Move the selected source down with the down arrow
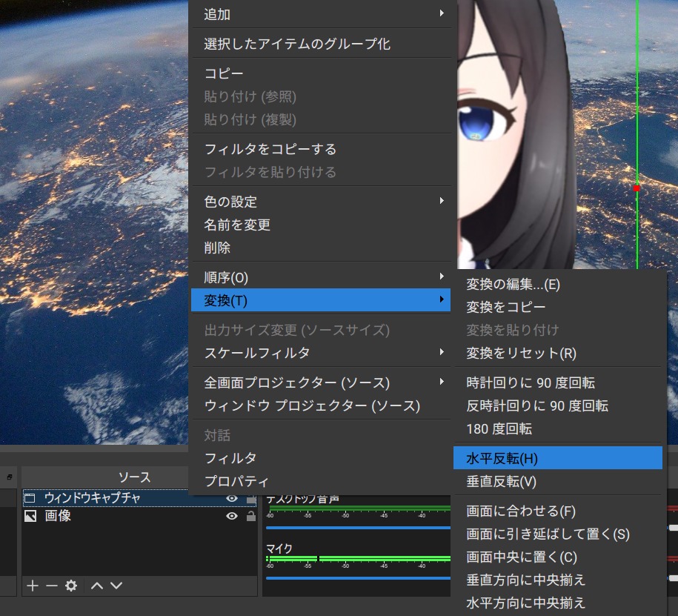The image size is (678, 616). coord(116,586)
